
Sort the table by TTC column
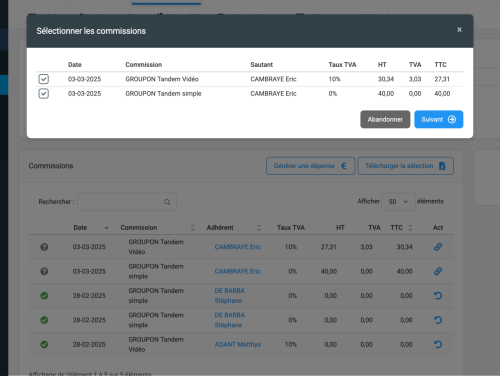(401, 228)
